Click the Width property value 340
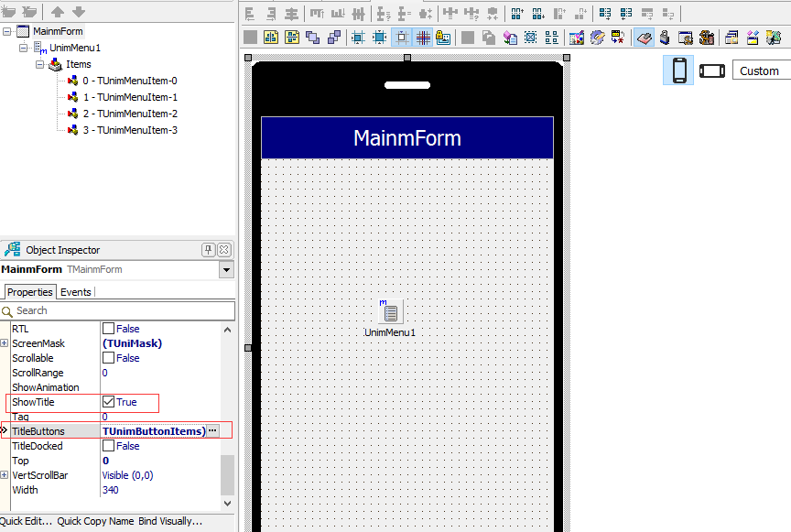The height and width of the screenshot is (532, 791). 111,490
